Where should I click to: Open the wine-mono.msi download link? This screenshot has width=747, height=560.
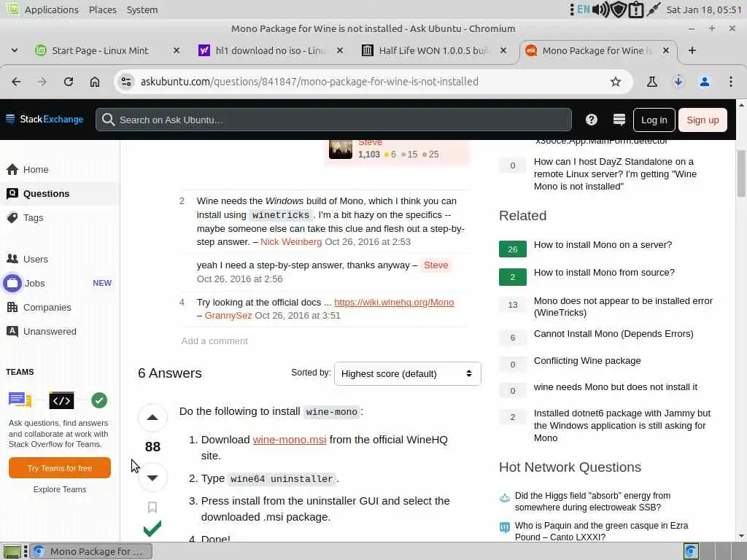289,440
